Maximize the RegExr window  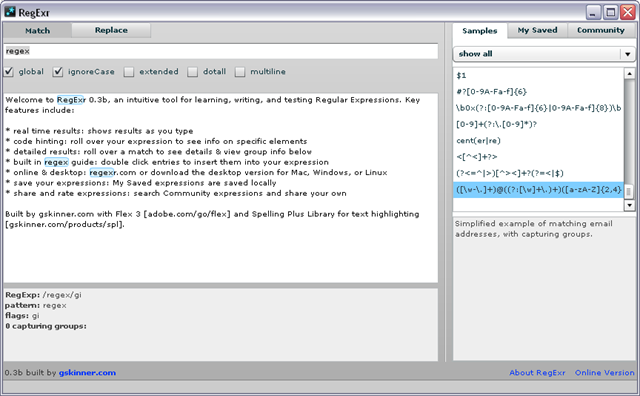point(611,13)
